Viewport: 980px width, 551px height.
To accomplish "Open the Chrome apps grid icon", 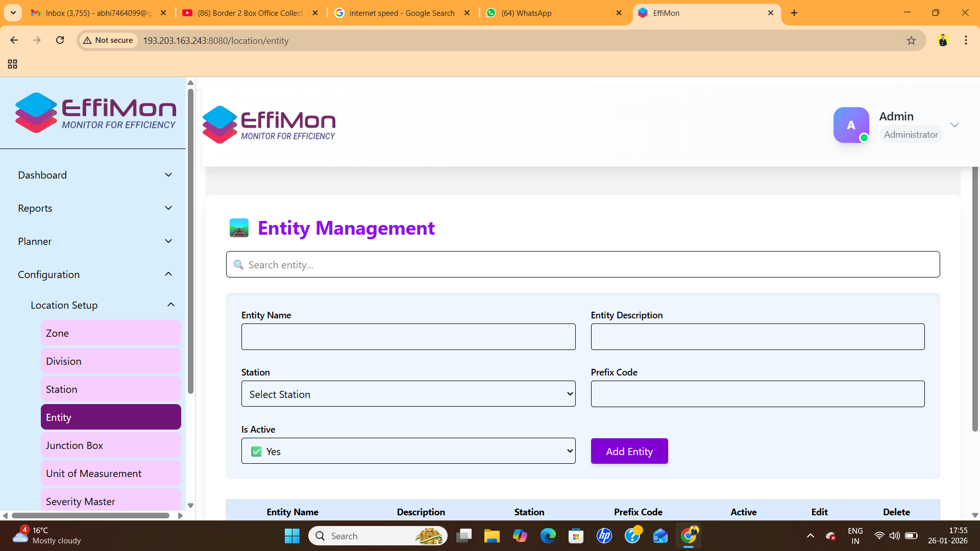I will coord(13,64).
